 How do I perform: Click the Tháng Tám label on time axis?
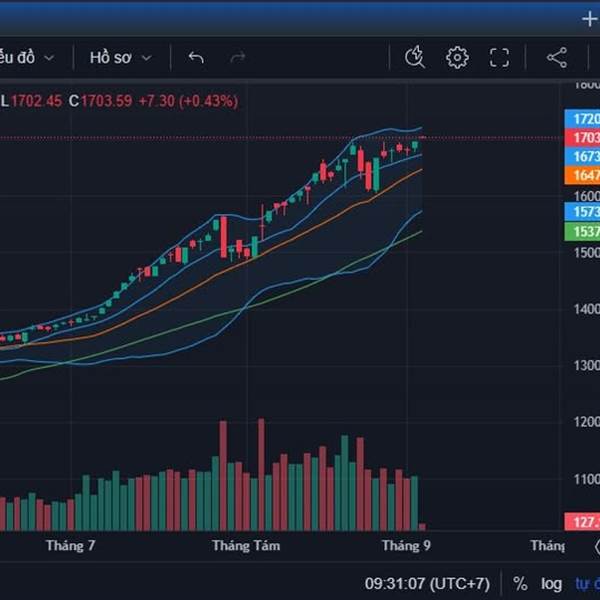(x=246, y=546)
